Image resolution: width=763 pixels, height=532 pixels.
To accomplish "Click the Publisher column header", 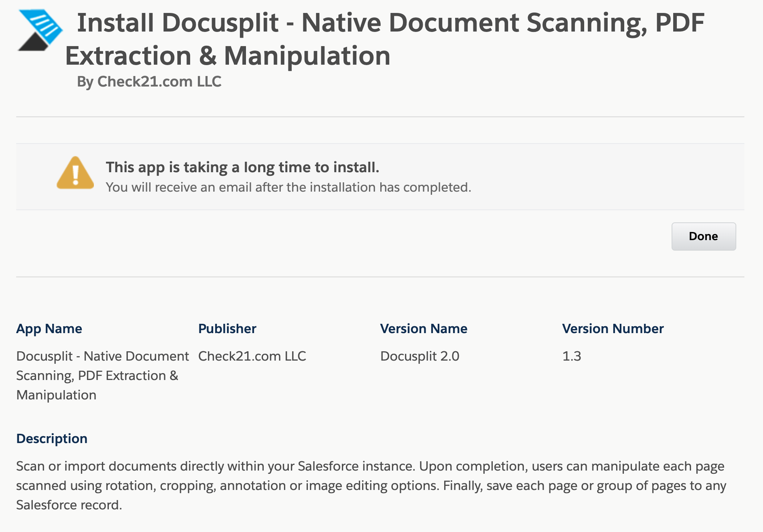I will coord(227,329).
